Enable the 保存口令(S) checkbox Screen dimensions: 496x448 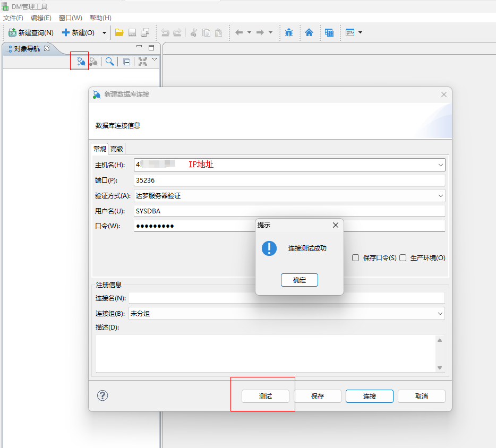[356, 258]
